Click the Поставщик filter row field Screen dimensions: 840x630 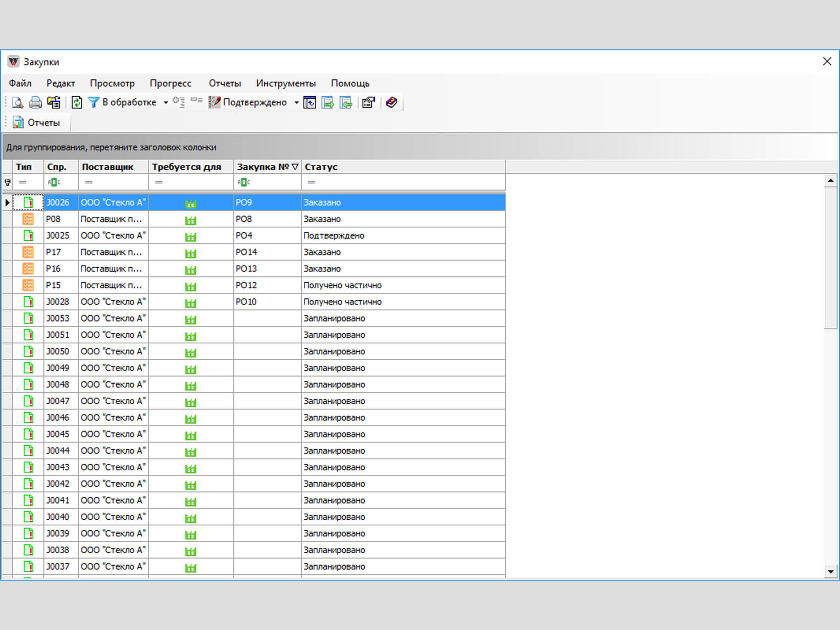click(113, 182)
